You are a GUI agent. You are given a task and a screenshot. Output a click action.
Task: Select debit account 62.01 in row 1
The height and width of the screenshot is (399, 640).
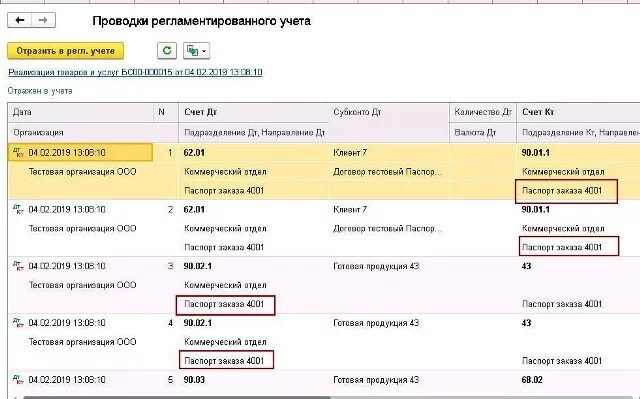click(194, 153)
